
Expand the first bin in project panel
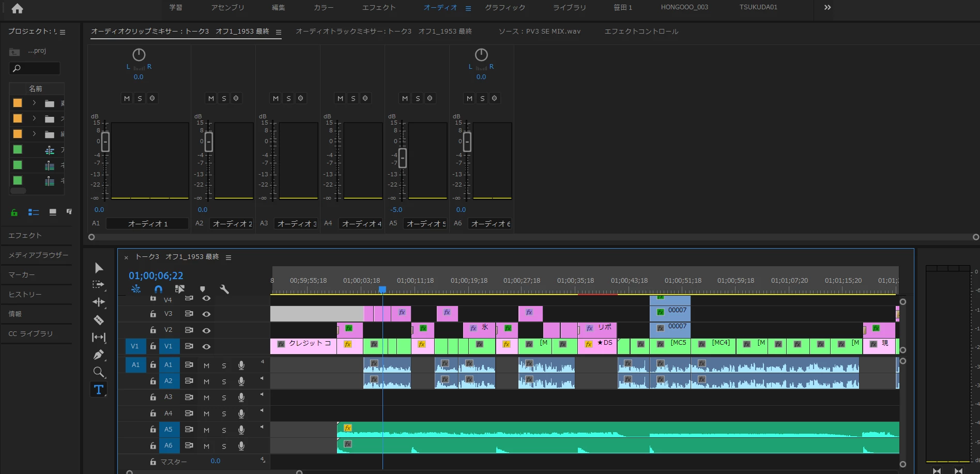[34, 103]
